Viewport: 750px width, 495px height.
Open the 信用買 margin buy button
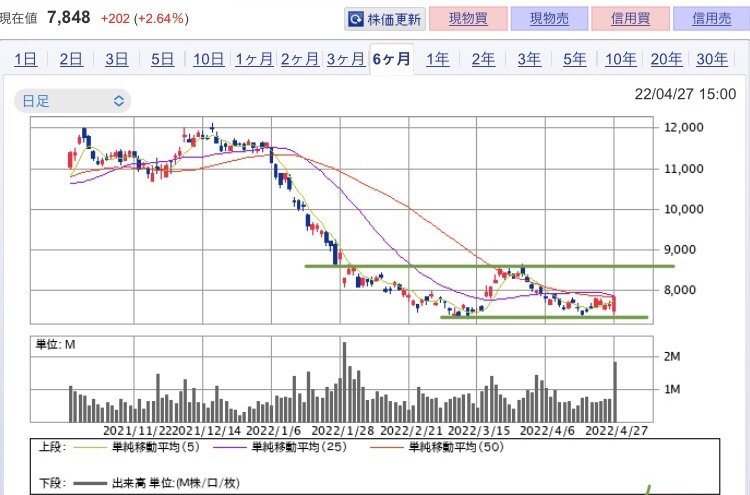click(x=630, y=19)
